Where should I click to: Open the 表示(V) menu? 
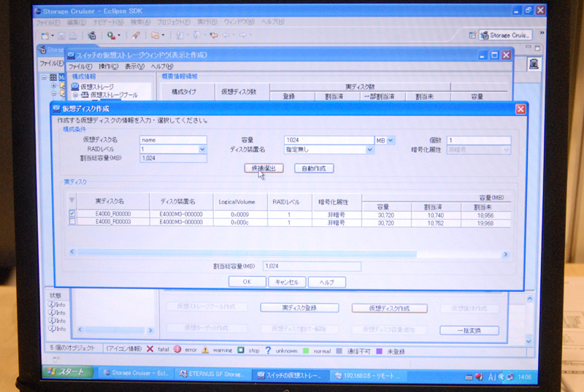click(134, 66)
